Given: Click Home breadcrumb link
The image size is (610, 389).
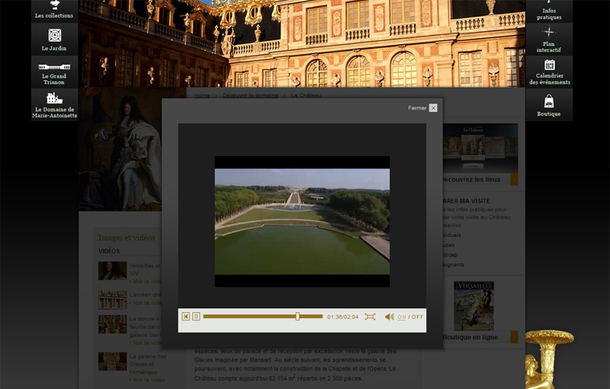Looking at the screenshot, I should pos(202,95).
